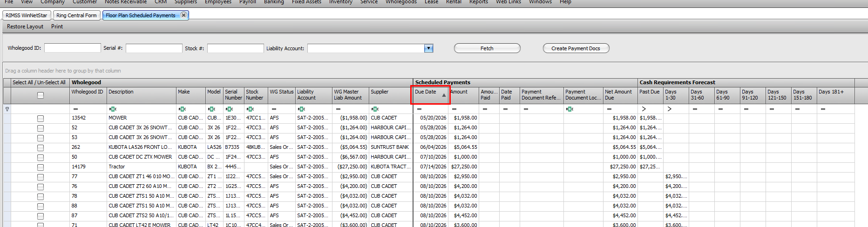Select the SUNTRUST BANK supplier cell
The width and height of the screenshot is (868, 227).
(391, 147)
